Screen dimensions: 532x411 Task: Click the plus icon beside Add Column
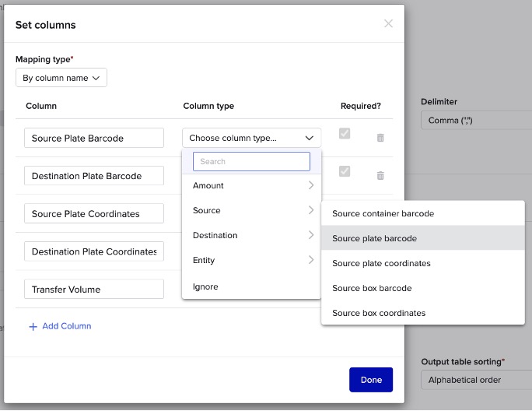click(33, 327)
